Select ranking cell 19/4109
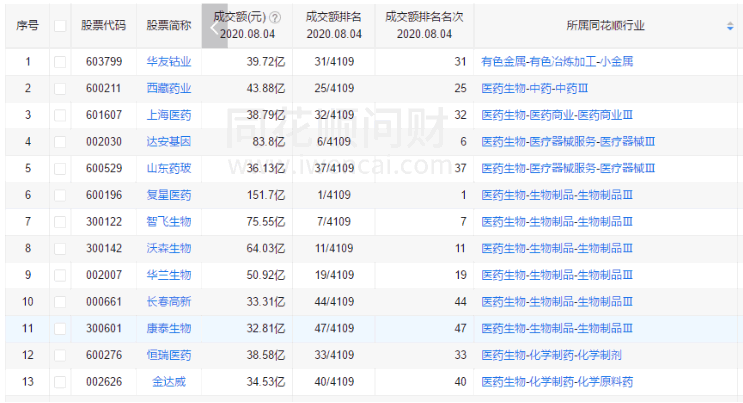This screenshot has width=743, height=403. 334,275
